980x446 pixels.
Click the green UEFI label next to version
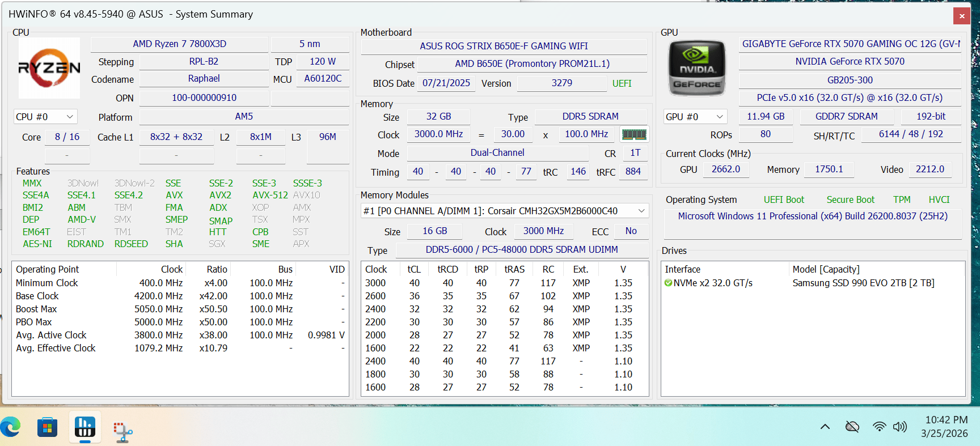(x=622, y=83)
